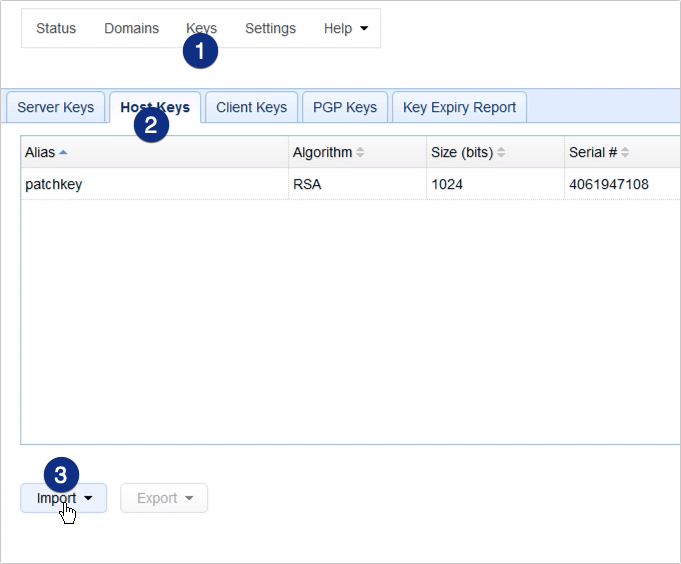Select the patchkey row

tap(54, 184)
